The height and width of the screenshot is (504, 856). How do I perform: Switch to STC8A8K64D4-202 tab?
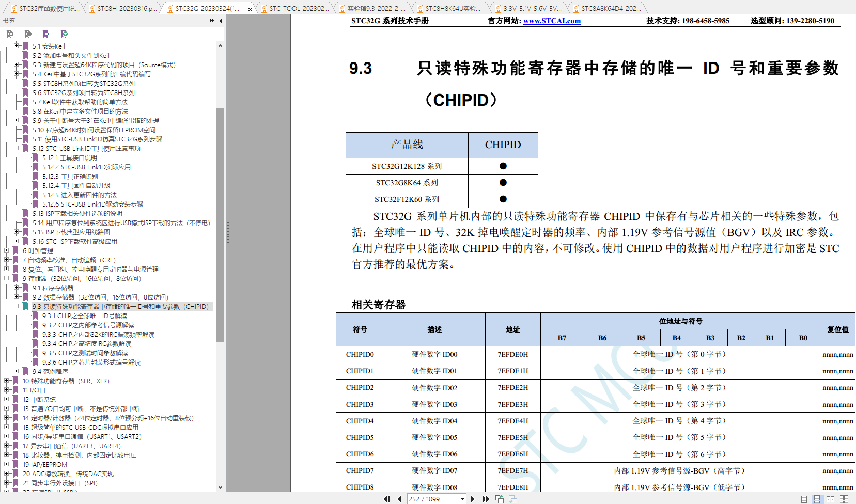(x=608, y=8)
